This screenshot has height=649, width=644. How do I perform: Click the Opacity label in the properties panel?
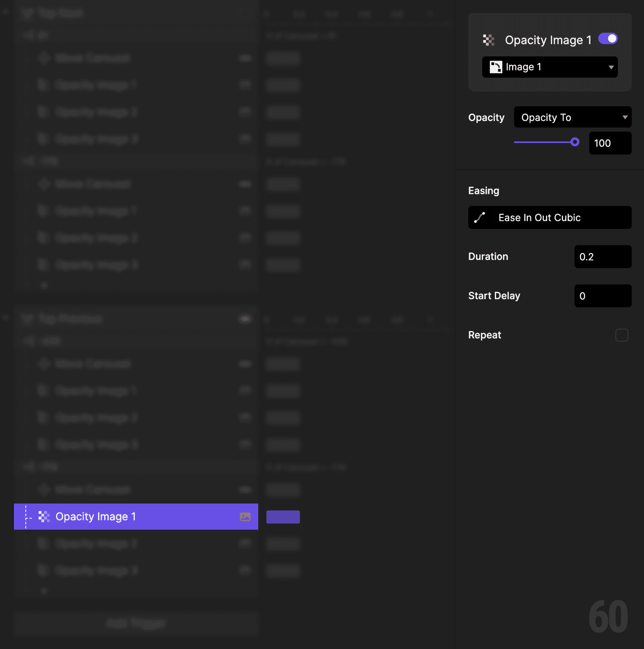click(x=486, y=117)
